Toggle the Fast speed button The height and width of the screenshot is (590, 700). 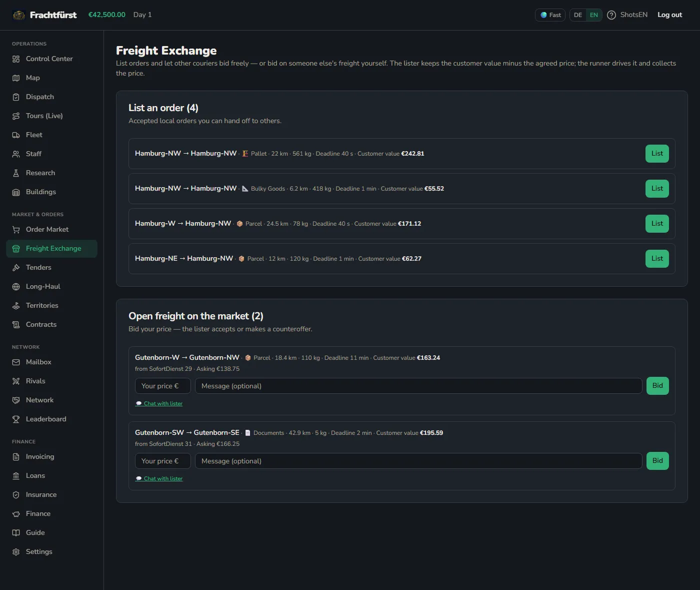[550, 15]
